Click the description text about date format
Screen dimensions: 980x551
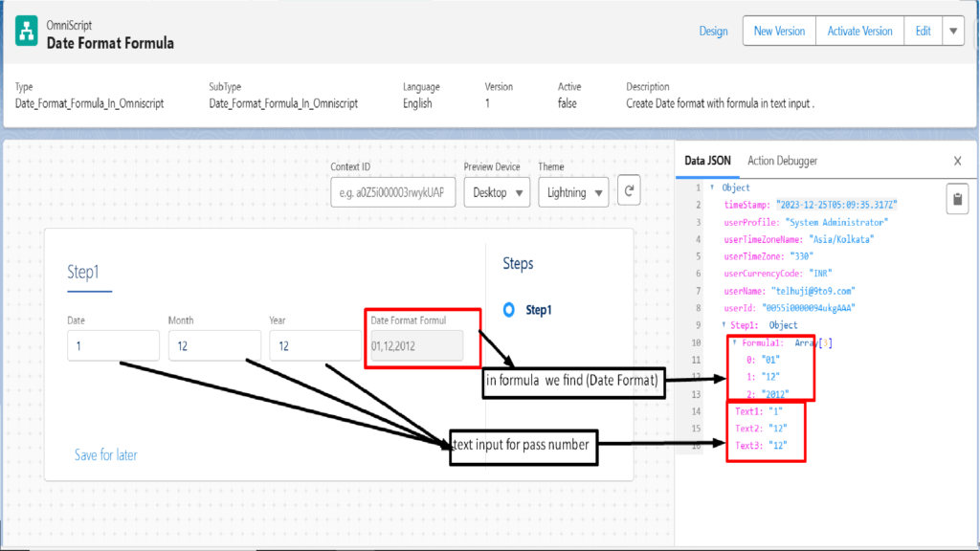[720, 103]
